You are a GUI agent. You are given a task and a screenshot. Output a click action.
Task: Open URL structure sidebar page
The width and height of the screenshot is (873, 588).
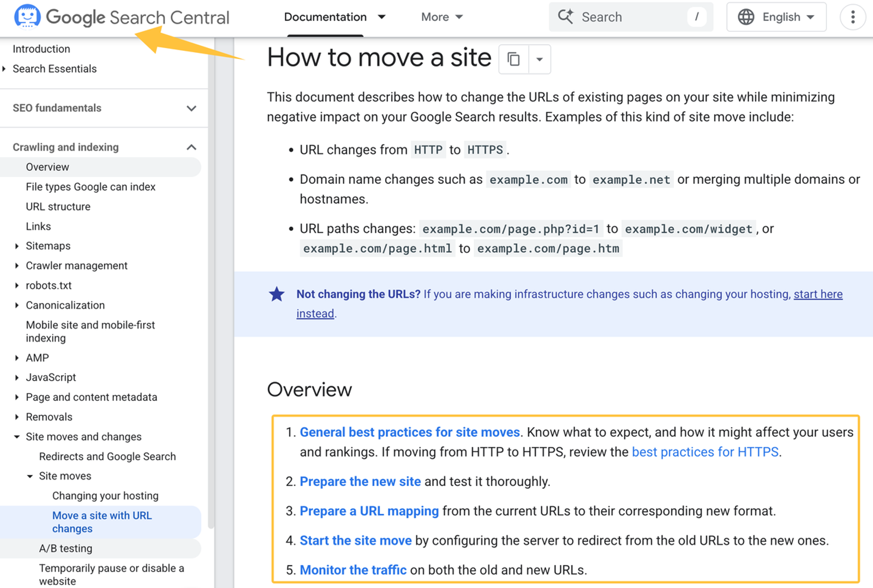point(58,207)
